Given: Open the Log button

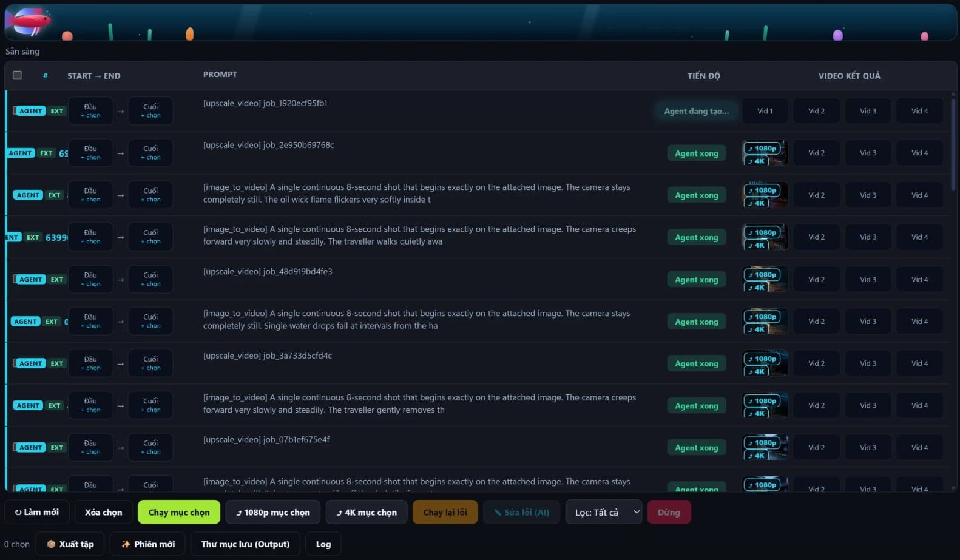Looking at the screenshot, I should [x=323, y=544].
